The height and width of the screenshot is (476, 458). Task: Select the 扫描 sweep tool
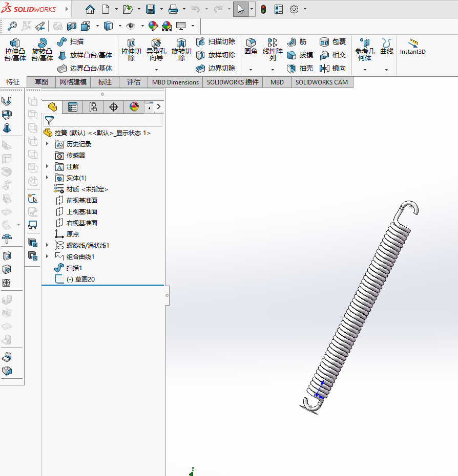(71, 41)
